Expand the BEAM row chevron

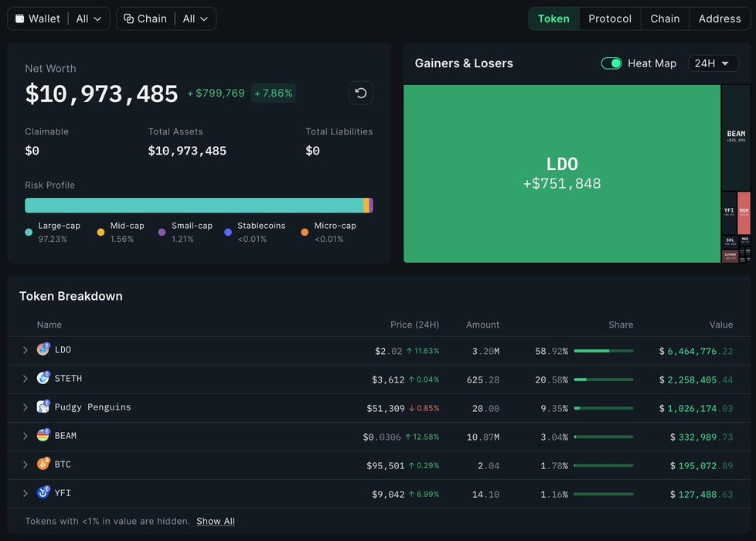pyautogui.click(x=25, y=436)
